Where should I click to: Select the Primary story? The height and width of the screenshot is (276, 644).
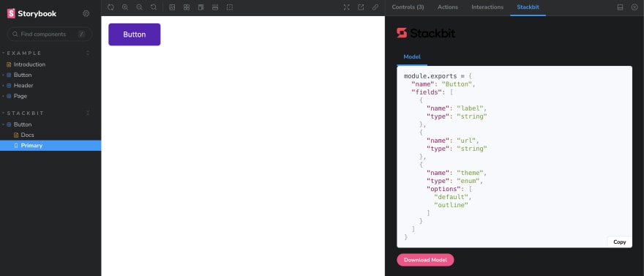pyautogui.click(x=50, y=146)
